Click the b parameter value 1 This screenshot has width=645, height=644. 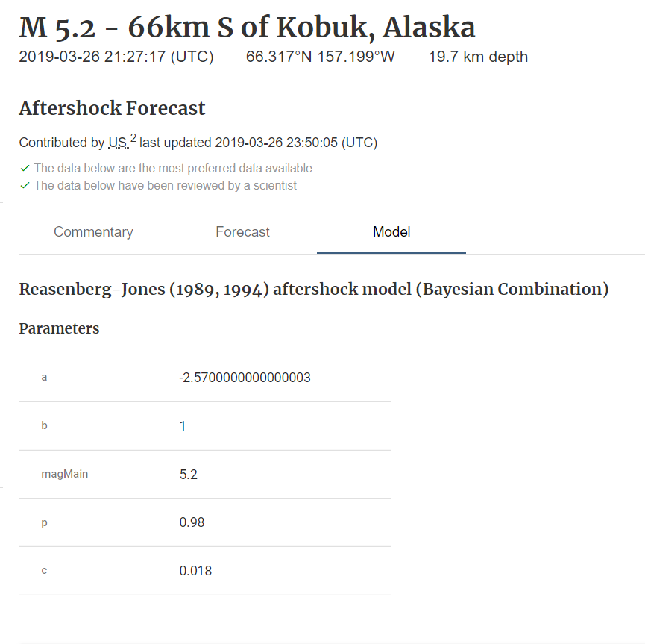(x=183, y=426)
